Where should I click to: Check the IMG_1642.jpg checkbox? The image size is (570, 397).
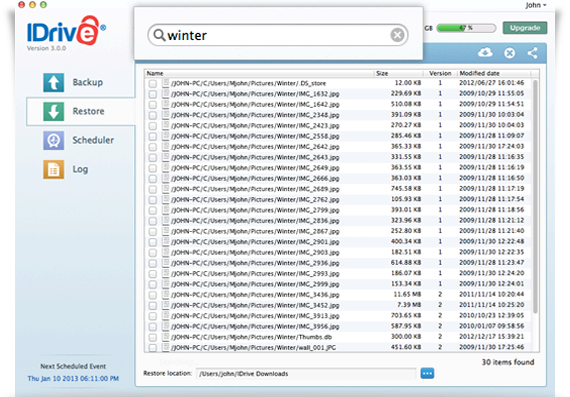153,105
